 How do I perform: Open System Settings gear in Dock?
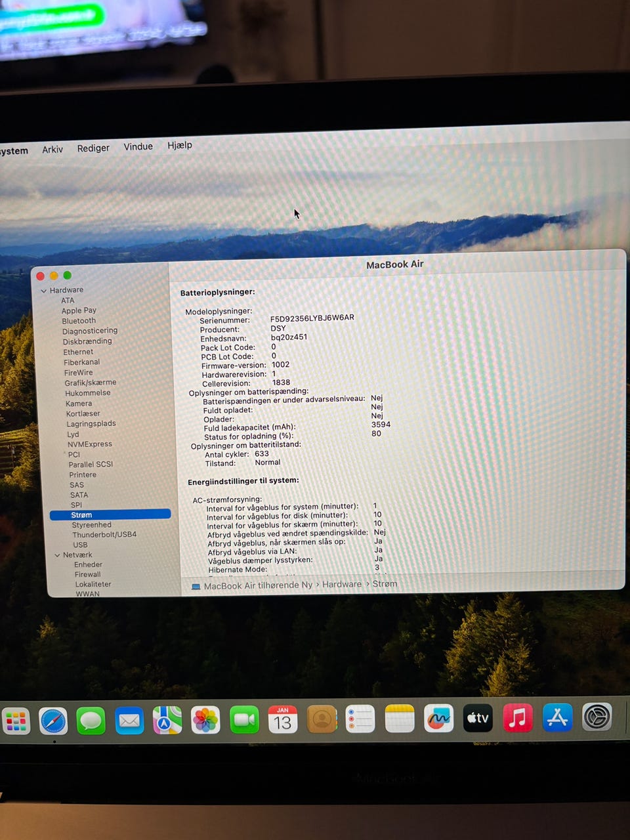597,717
